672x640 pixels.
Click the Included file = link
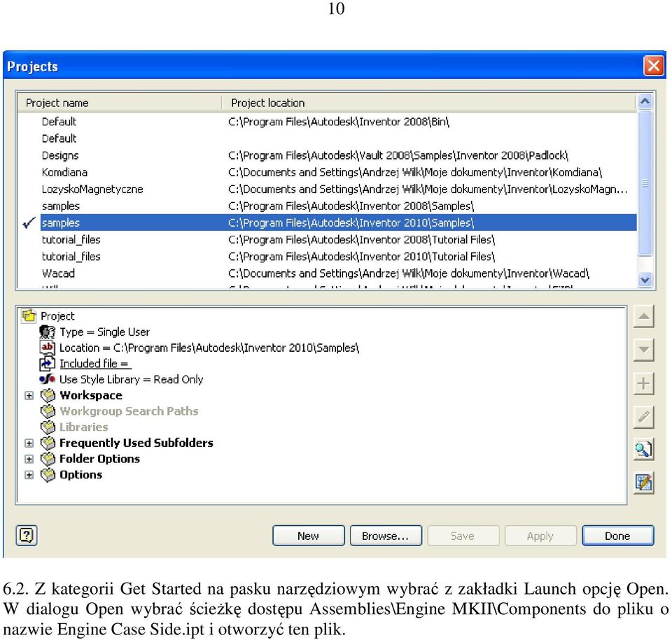click(x=95, y=364)
